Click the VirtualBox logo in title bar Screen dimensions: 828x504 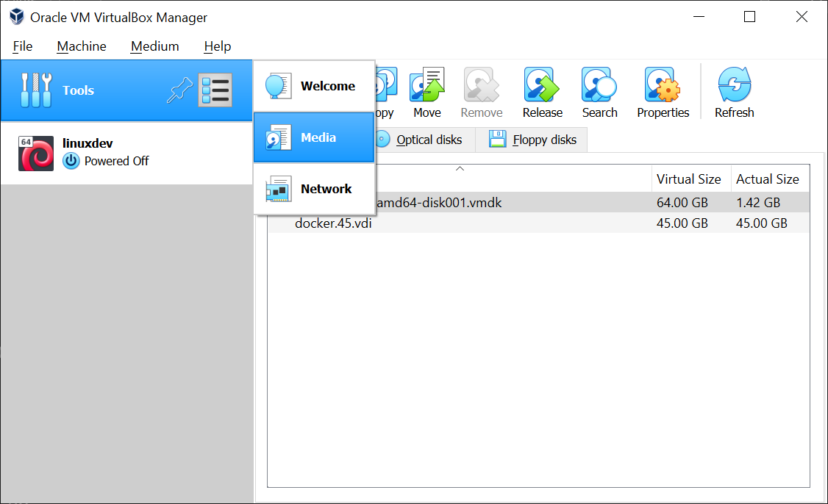coord(17,17)
